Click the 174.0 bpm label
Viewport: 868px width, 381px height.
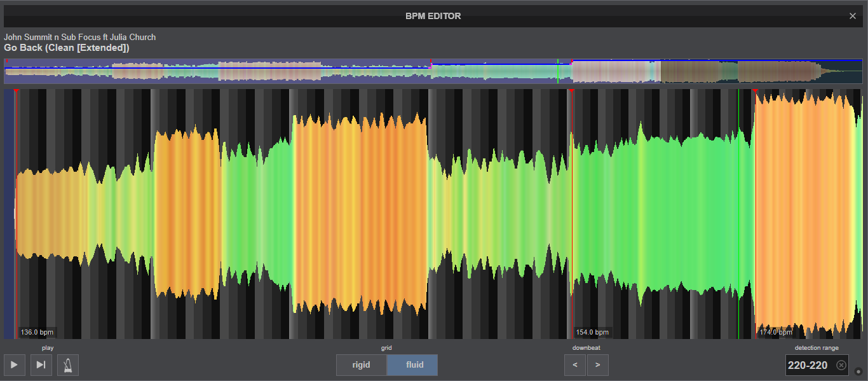[776, 332]
